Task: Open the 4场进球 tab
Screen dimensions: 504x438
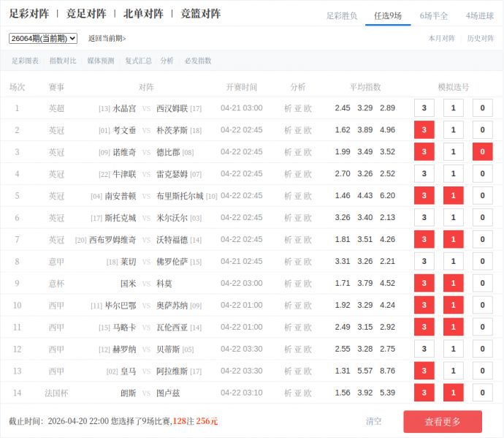Action: pyautogui.click(x=479, y=15)
